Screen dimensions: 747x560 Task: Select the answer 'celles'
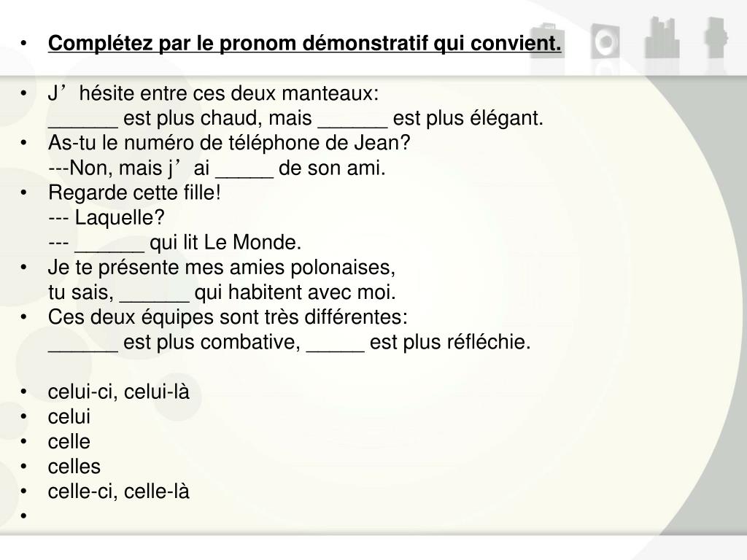(74, 466)
